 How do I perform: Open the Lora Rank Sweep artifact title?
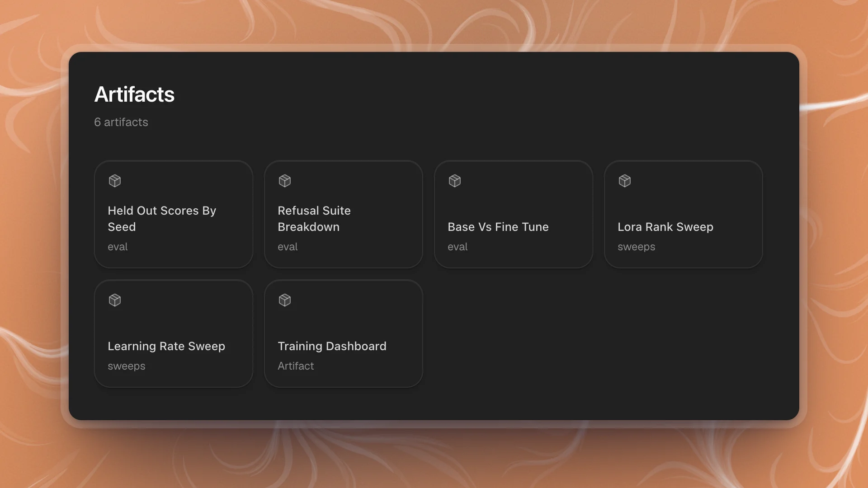pos(665,227)
